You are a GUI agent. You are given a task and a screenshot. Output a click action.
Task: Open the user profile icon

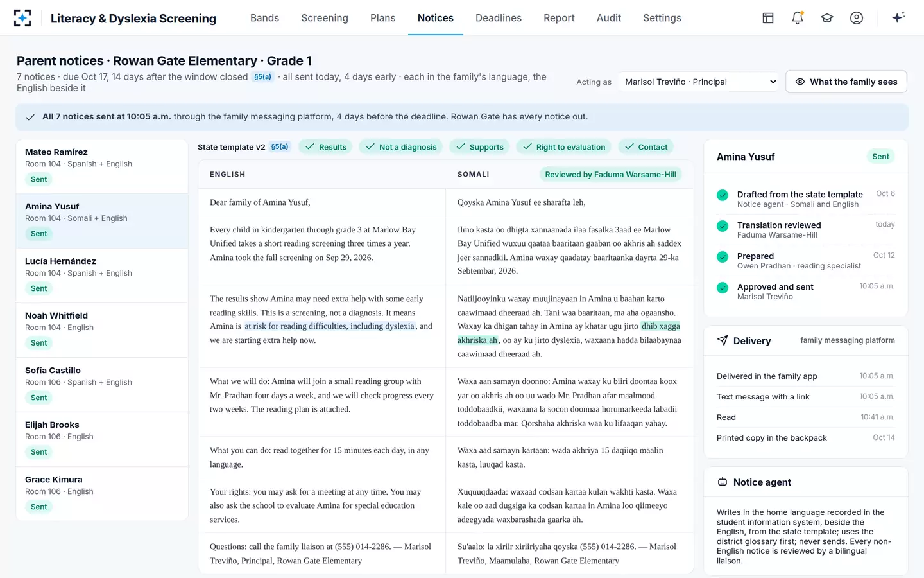[x=857, y=18]
